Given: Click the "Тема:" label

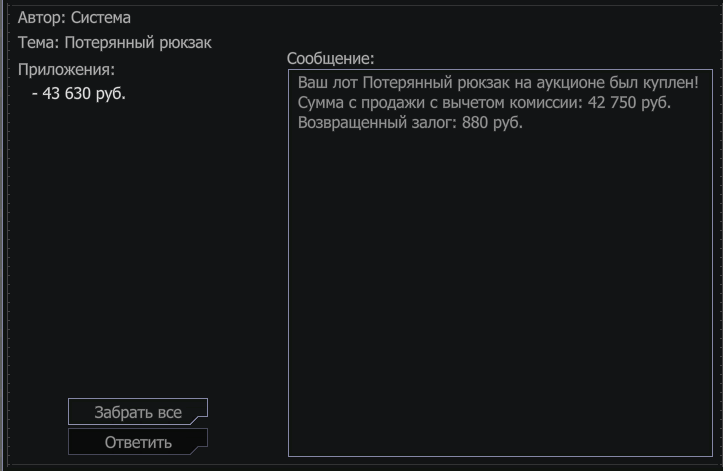Looking at the screenshot, I should coord(39,42).
